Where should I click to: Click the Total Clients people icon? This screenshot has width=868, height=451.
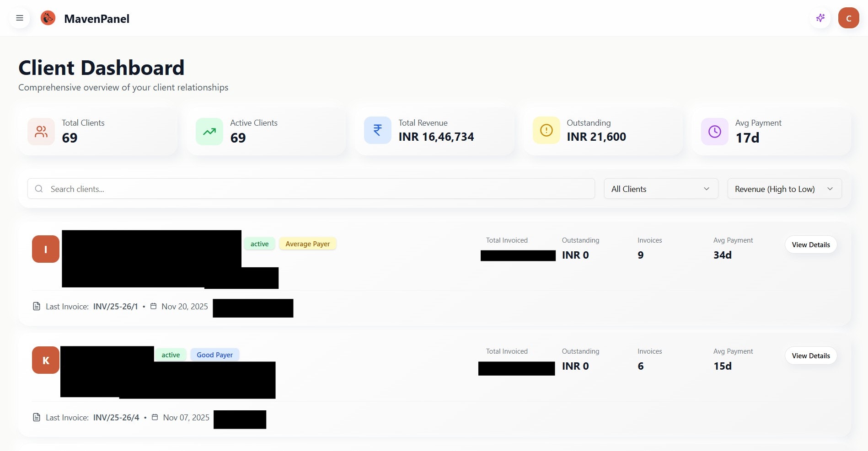pos(41,131)
